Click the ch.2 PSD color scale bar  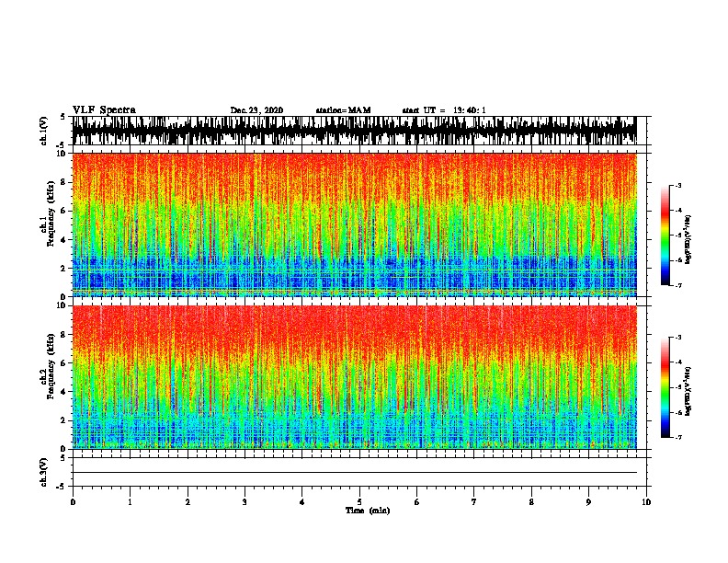665,387
